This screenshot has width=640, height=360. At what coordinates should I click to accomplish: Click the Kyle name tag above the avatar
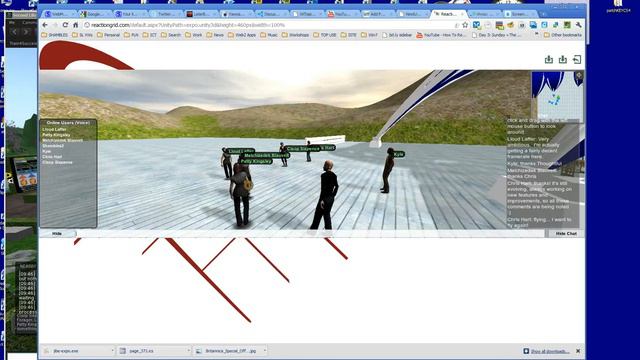click(x=399, y=154)
